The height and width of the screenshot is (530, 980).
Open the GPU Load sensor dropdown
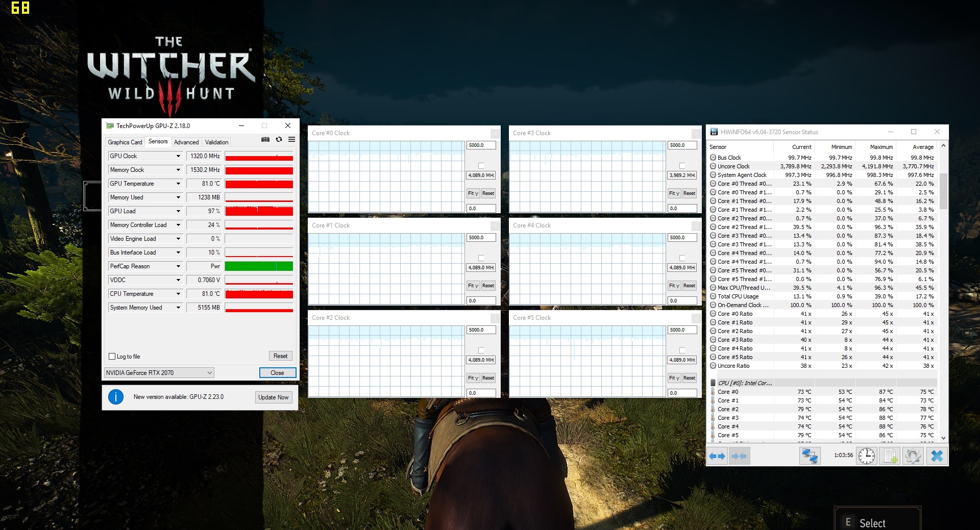[178, 211]
